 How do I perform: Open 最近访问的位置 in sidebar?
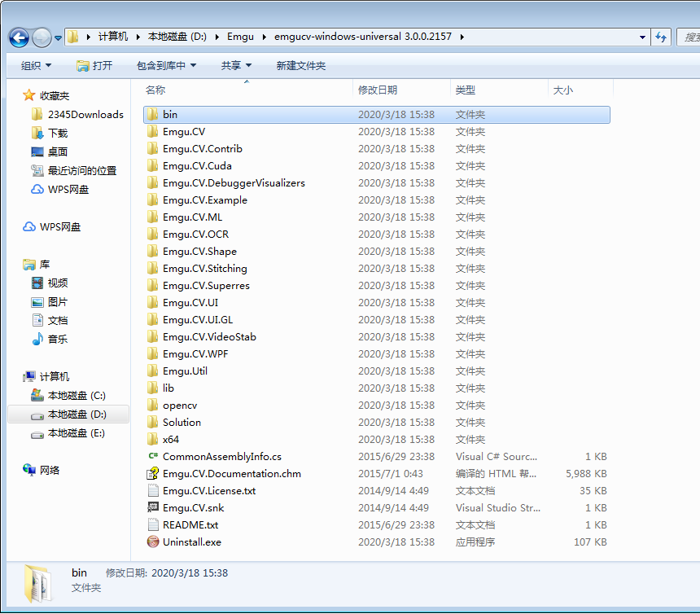coord(73,170)
